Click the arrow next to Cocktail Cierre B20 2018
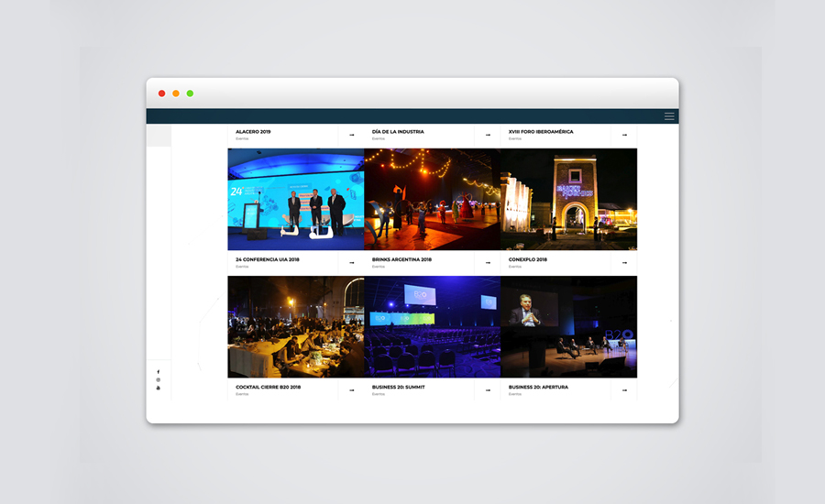This screenshot has width=825, height=504. tap(351, 390)
